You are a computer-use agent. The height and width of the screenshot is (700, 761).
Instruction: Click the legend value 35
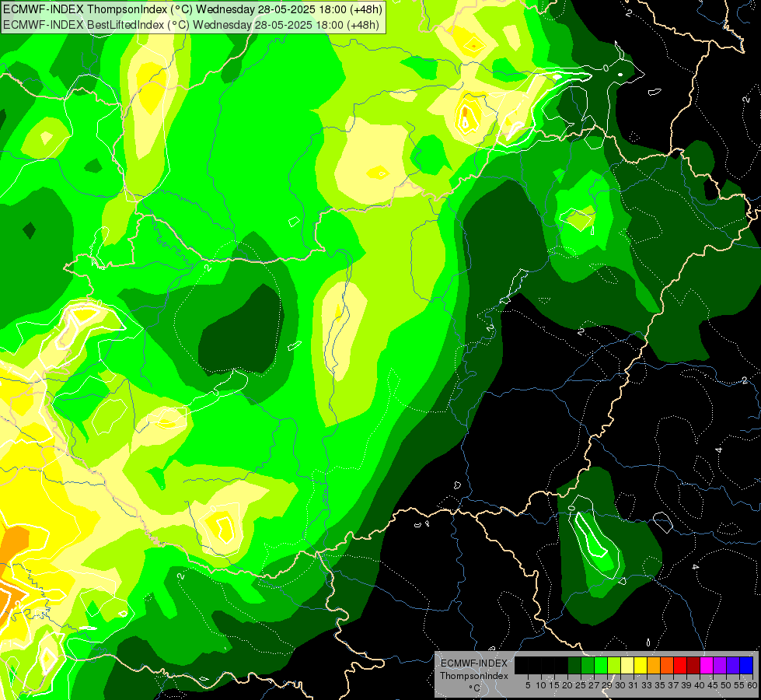660,685
